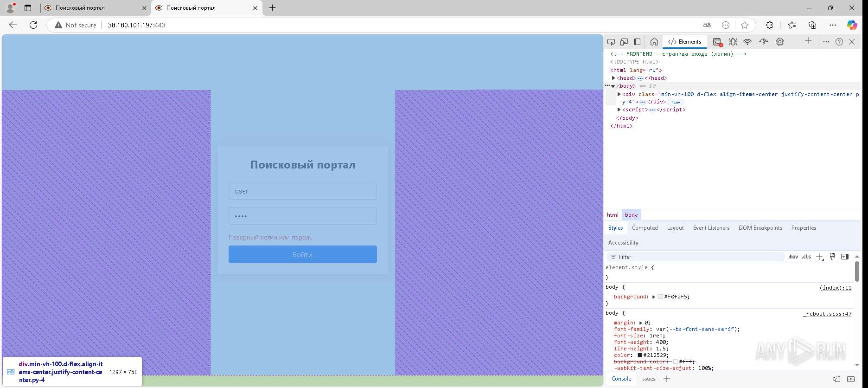The height and width of the screenshot is (388, 868).
Task: Open color picker for #212529 swatch
Action: (x=640, y=356)
